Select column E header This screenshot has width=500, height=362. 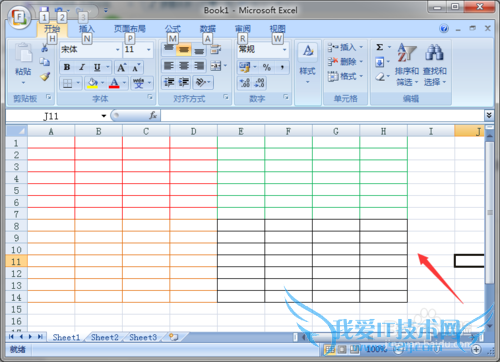241,131
